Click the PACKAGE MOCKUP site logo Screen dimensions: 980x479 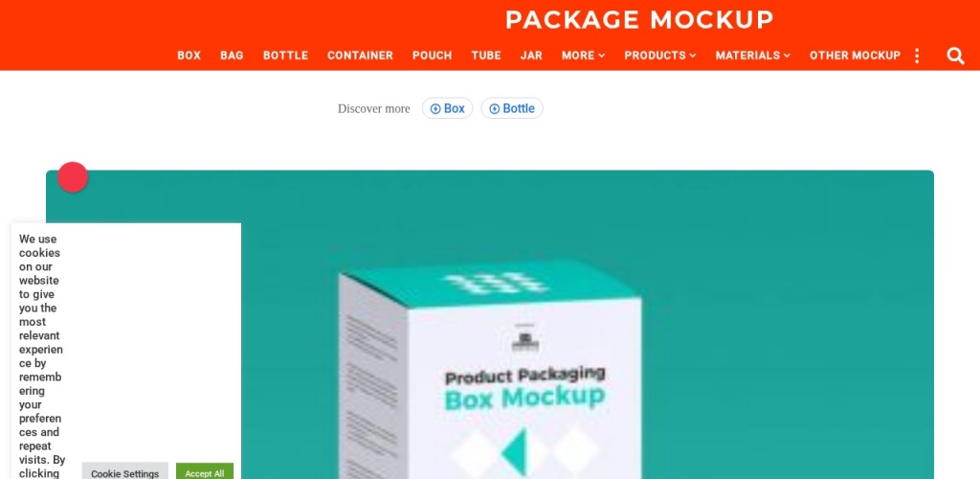[x=639, y=20]
